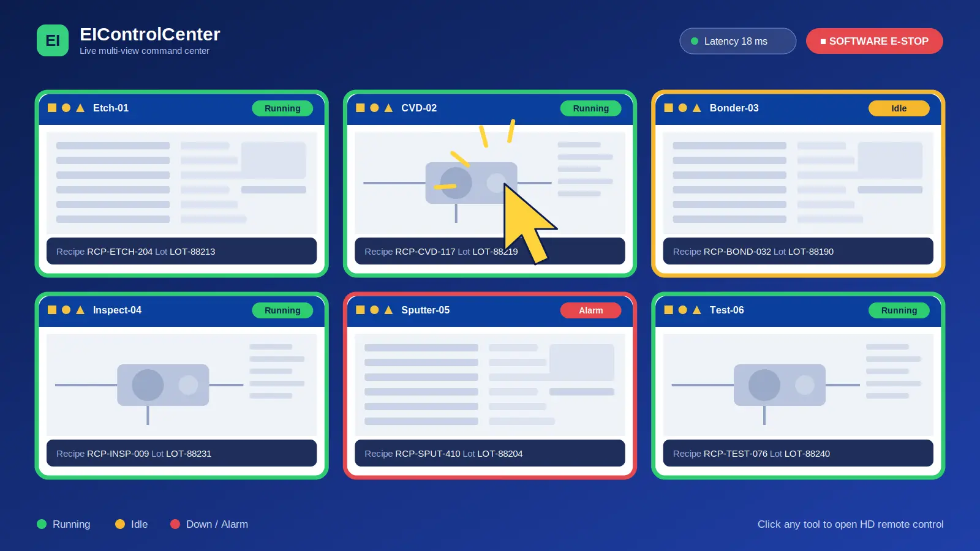This screenshot has height=551, width=980.
Task: Click the square icon on the Inspect-04 card
Action: 52,310
